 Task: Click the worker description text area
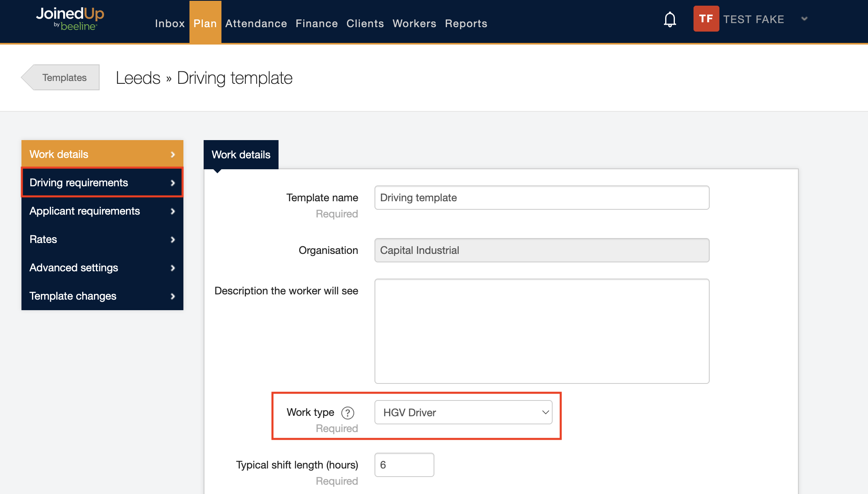[x=542, y=331]
